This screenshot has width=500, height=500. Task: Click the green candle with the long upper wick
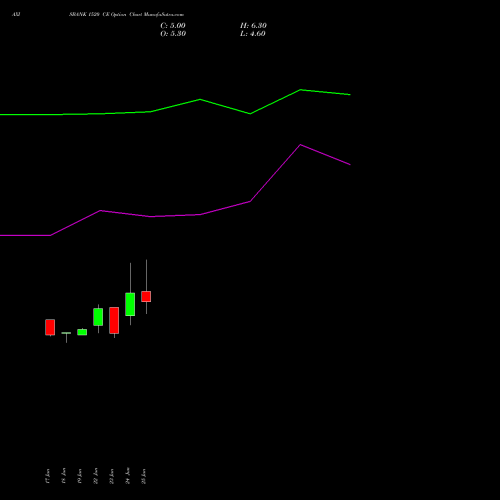click(x=130, y=304)
